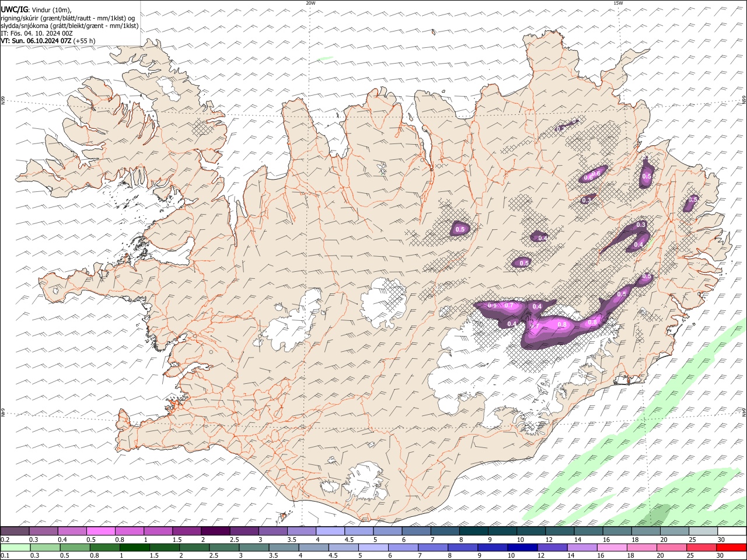Select the light pink 16–18 lower legend swatch
The height and width of the screenshot is (560, 747).
(x=612, y=548)
